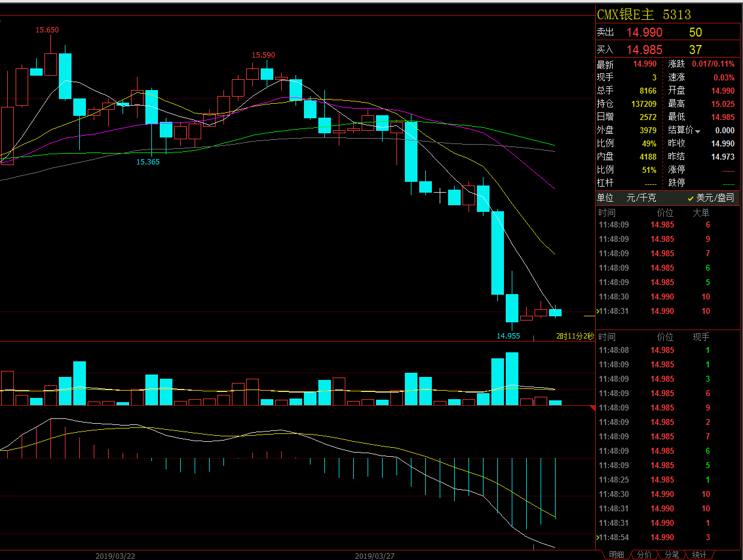Click the sell volume 50
Screen dimensions: 743x560
(696, 32)
